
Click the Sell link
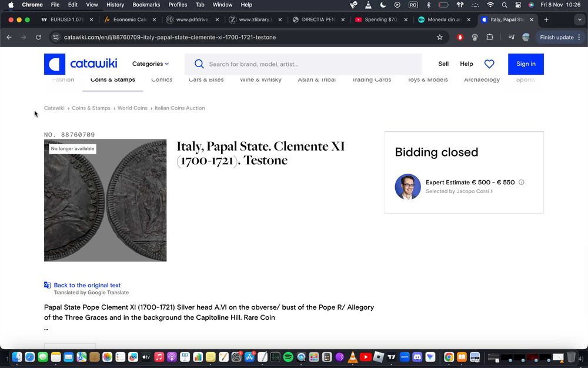443,64
